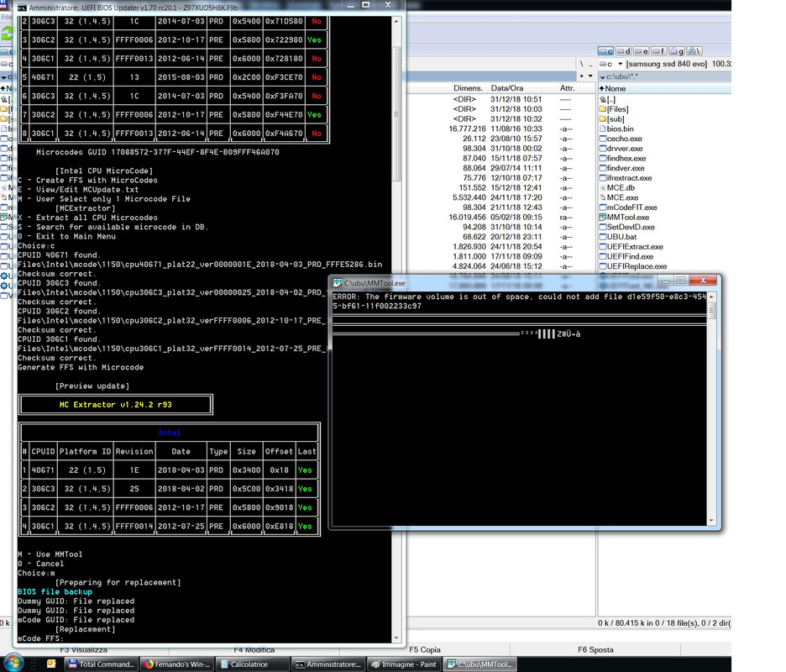
Task: Switch to Fernando's Win Firefox taskbar button
Action: click(177, 664)
